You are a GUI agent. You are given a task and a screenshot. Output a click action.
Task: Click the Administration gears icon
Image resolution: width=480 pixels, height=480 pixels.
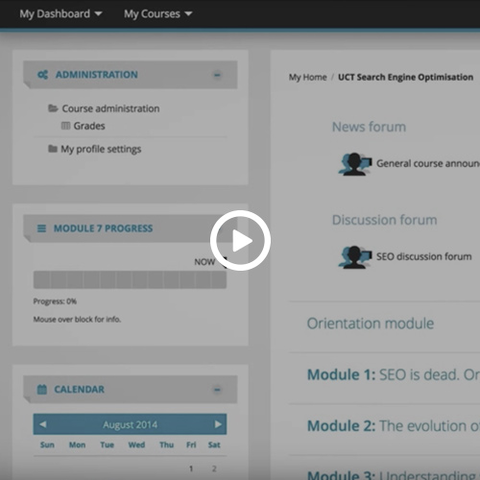(x=43, y=75)
